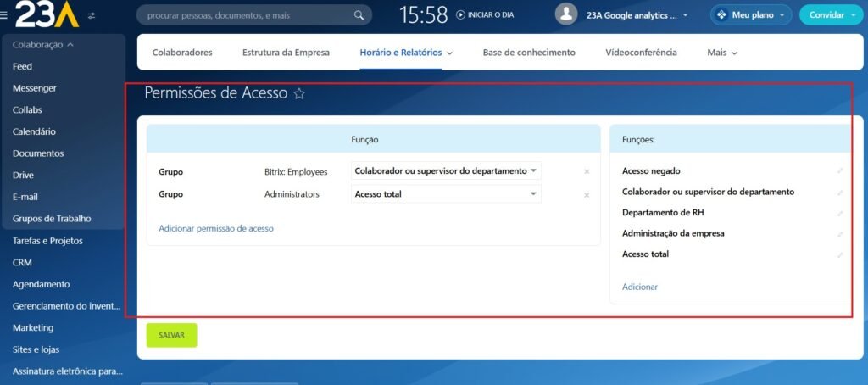This screenshot has height=385, width=868.
Task: Click Adicionar permissão de acesso link
Action: (216, 228)
